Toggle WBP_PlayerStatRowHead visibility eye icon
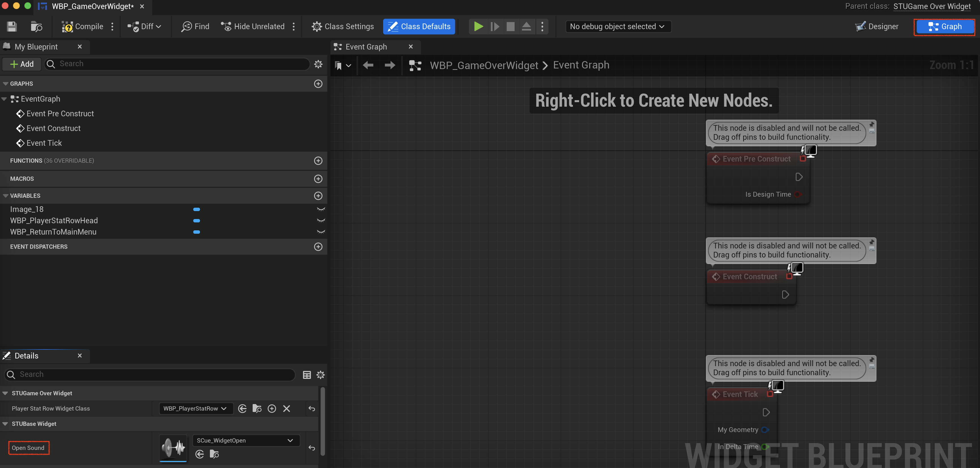 coord(321,221)
